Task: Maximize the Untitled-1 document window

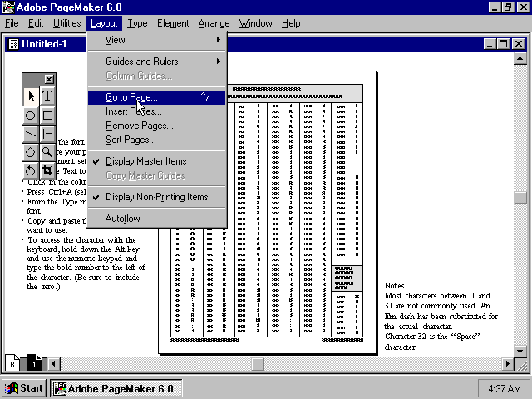Action: 504,44
